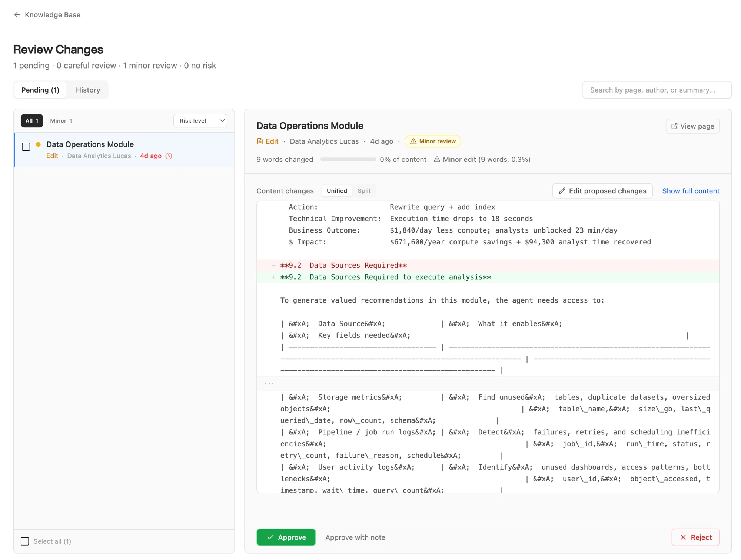The height and width of the screenshot is (560, 741).
Task: Switch to the Pending (1) tab
Action: [x=40, y=90]
